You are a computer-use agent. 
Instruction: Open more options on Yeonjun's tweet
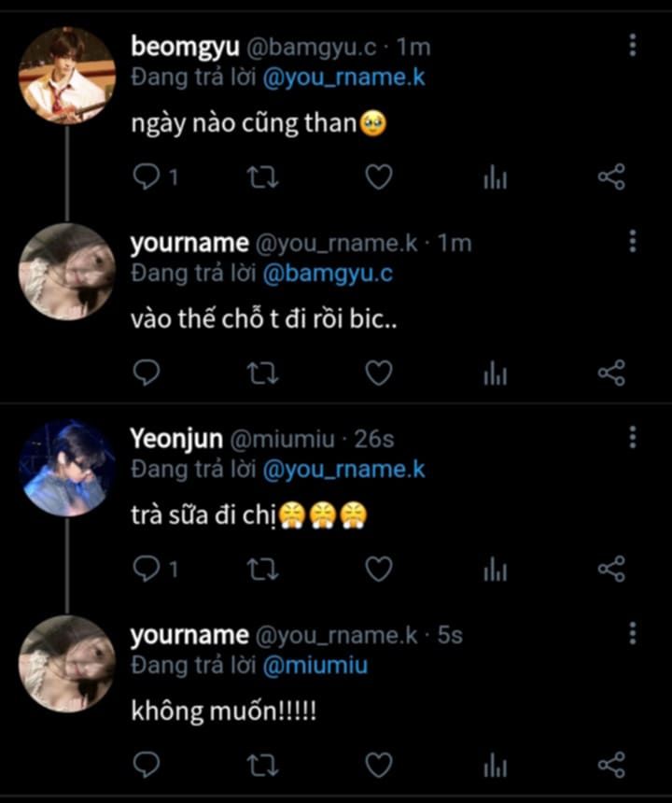[x=633, y=437]
